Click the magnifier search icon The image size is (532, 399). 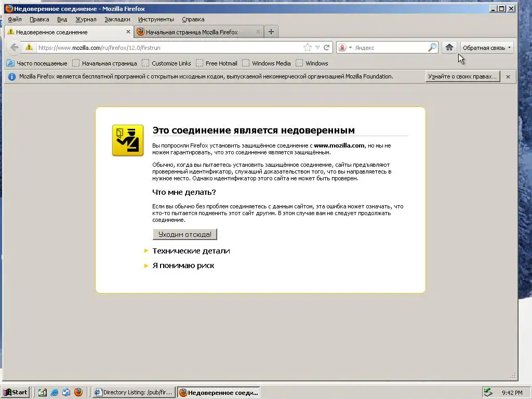432,47
